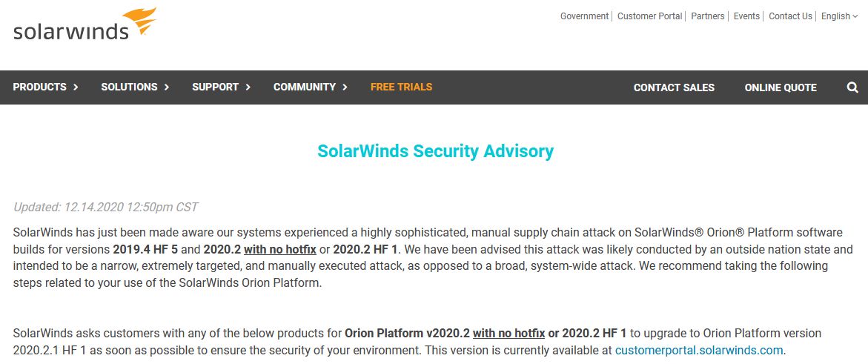Click the bold "2019.4 HF 5" version text
The height and width of the screenshot is (364, 868).
pyautogui.click(x=145, y=250)
